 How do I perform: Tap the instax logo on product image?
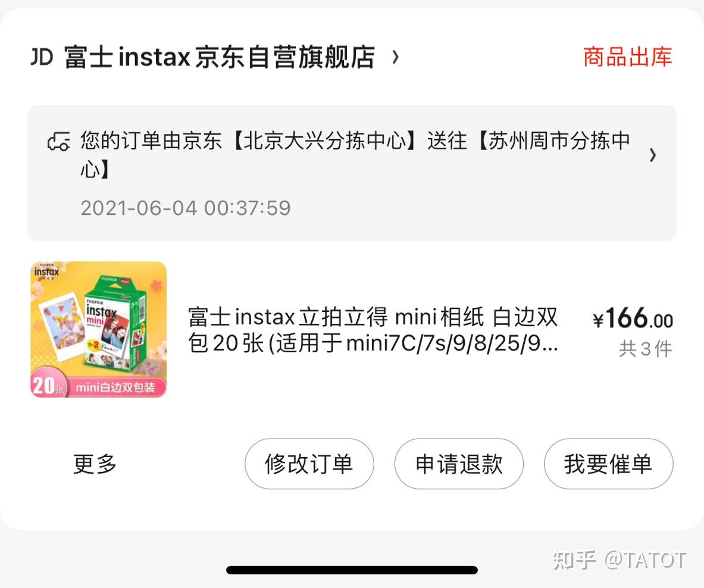[46, 271]
